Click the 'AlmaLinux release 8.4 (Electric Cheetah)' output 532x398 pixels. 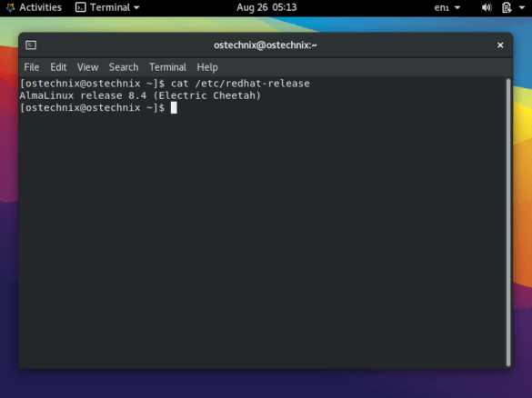(x=140, y=95)
